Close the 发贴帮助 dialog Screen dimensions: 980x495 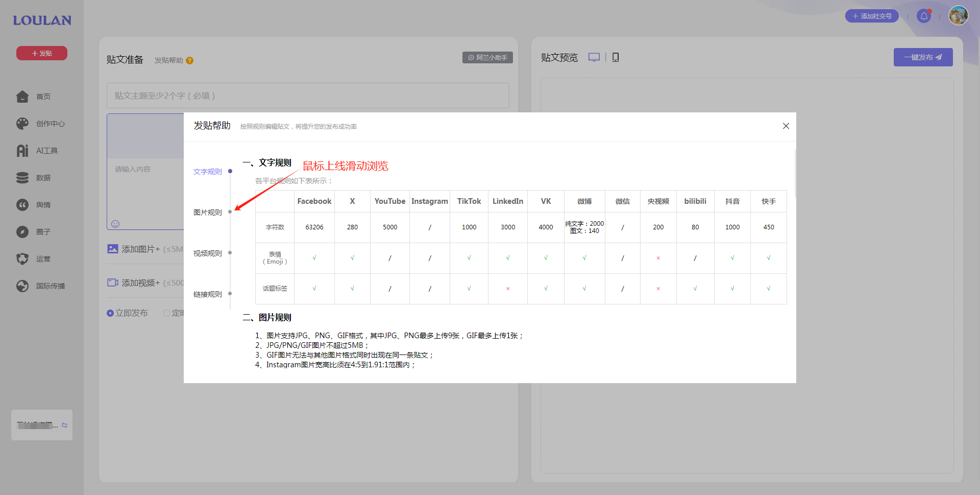(786, 126)
